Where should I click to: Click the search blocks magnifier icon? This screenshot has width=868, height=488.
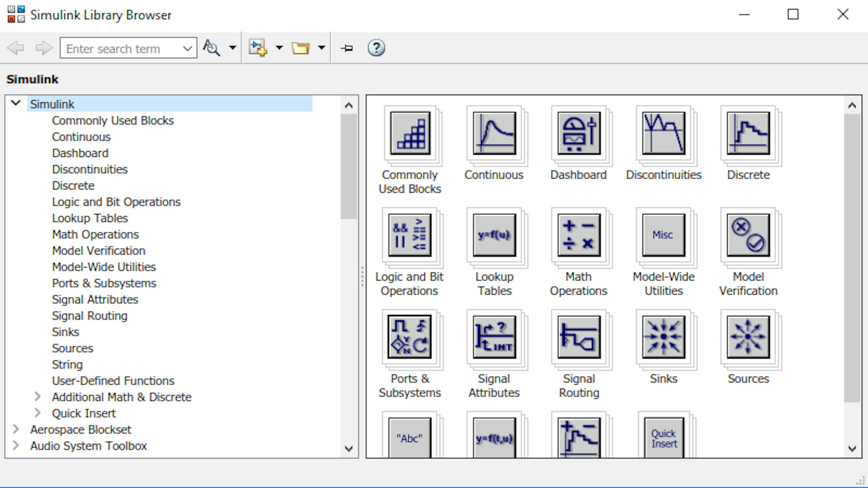tap(212, 48)
